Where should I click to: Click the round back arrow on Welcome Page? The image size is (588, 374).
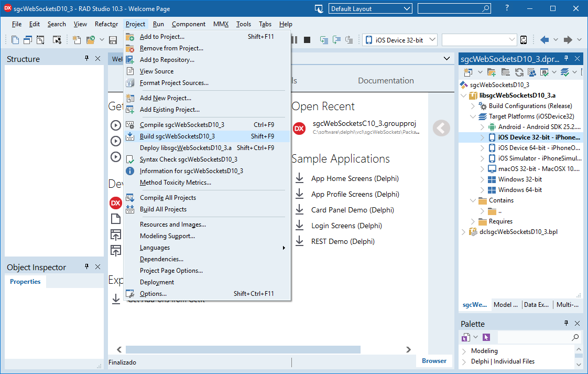point(441,128)
